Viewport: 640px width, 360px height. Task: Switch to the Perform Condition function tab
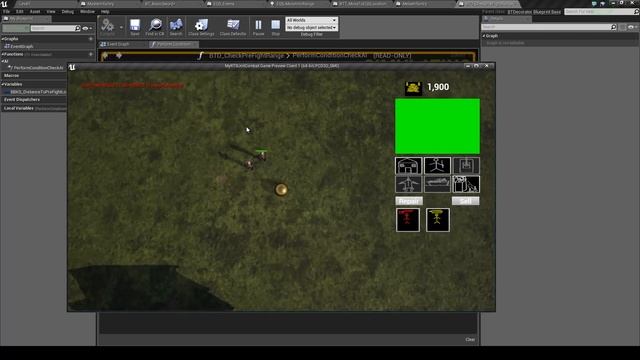pos(174,44)
